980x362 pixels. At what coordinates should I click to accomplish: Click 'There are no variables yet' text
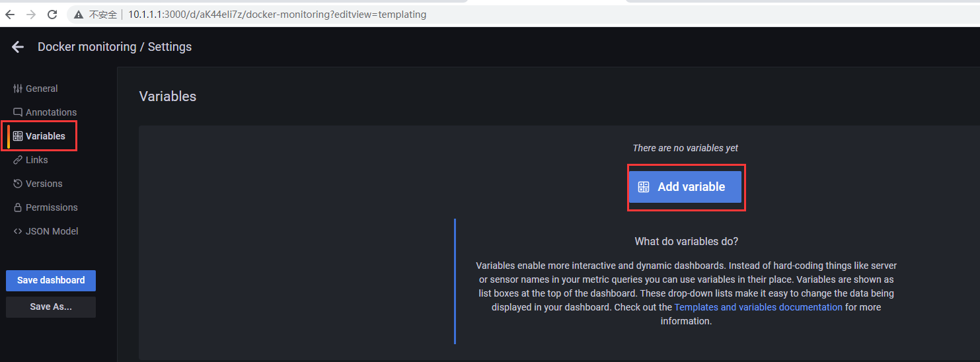pyautogui.click(x=685, y=148)
